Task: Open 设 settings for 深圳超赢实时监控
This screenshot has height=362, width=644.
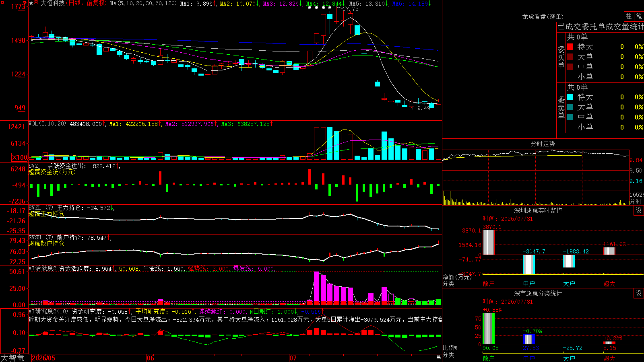Action: click(639, 210)
